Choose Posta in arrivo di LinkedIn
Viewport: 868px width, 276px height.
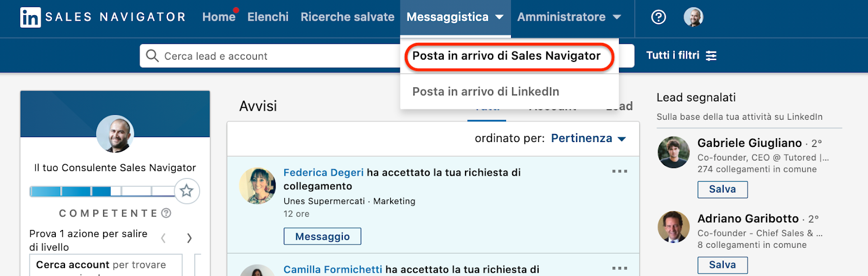click(x=486, y=92)
